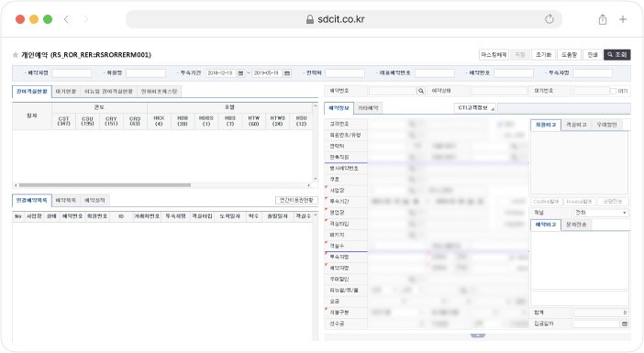Click the 연락처 filter input field

pyautogui.click(x=345, y=73)
